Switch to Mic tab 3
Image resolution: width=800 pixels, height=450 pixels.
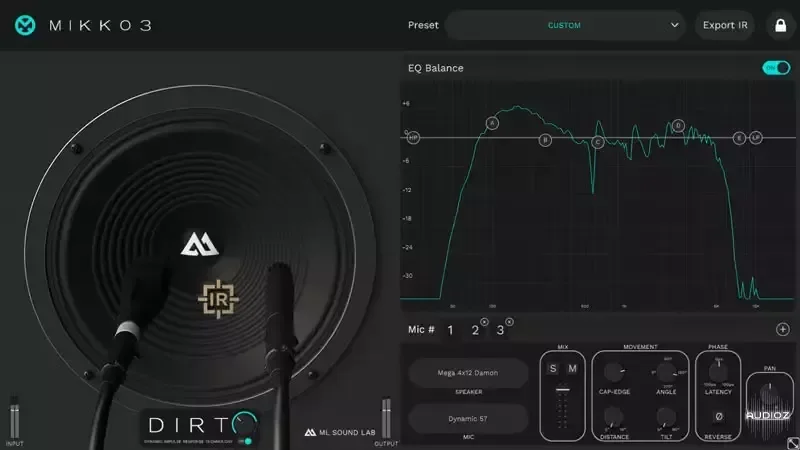point(500,331)
